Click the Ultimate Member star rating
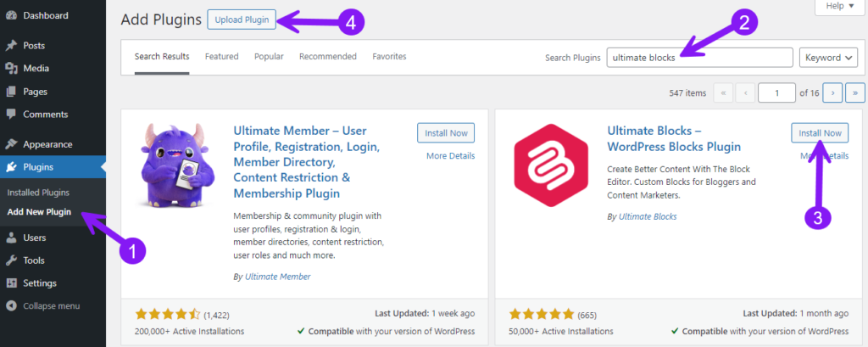The image size is (868, 347). pyautogui.click(x=168, y=315)
